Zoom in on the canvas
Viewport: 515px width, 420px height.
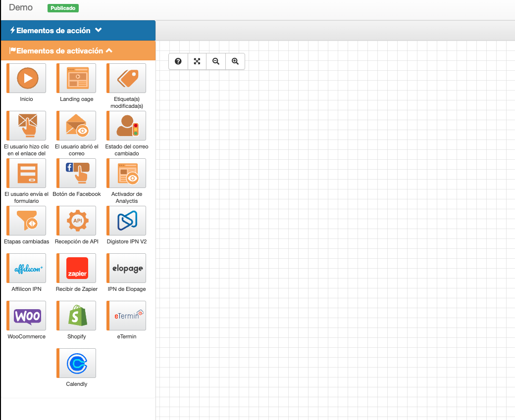click(235, 61)
